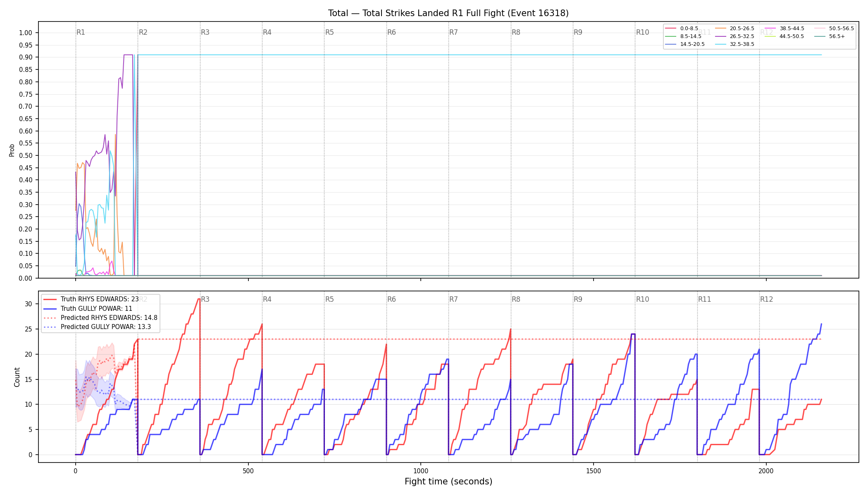Click the R12 round marker in count chart

point(766,299)
